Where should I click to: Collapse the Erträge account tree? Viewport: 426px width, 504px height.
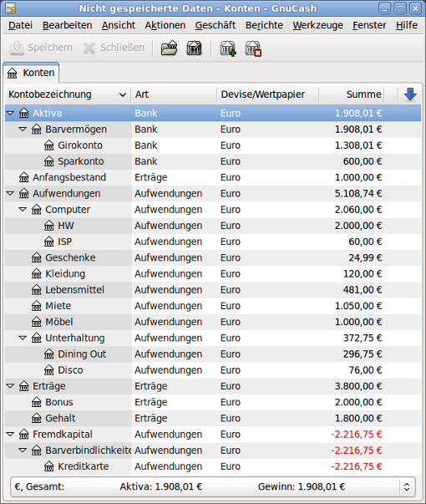coord(10,386)
